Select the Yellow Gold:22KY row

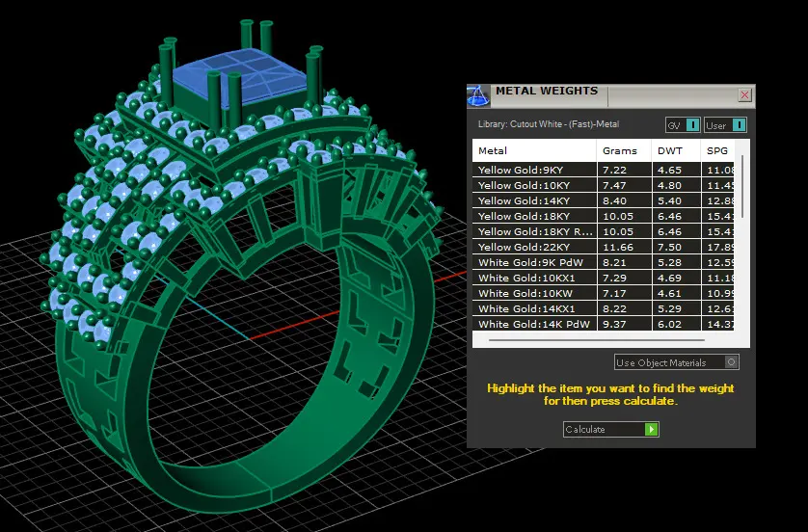pyautogui.click(x=604, y=247)
